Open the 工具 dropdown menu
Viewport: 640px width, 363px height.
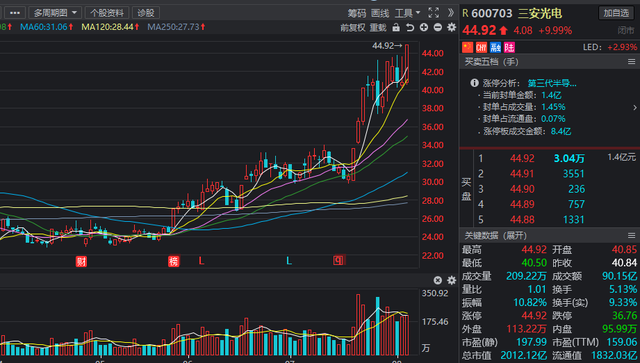[407, 13]
